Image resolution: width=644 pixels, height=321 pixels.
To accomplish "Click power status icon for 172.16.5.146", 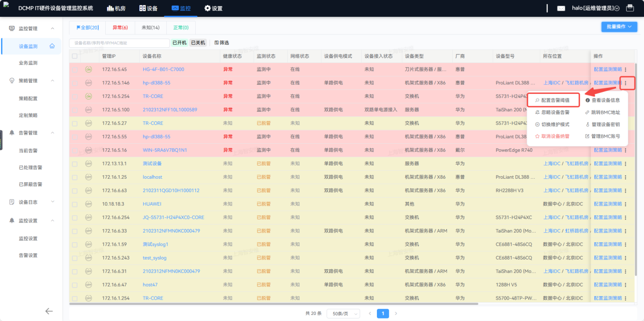I will click(89, 83).
